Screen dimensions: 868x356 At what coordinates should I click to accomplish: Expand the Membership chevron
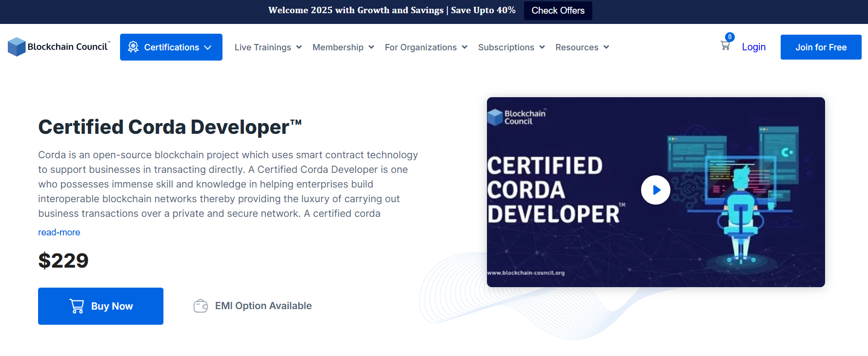(x=371, y=47)
